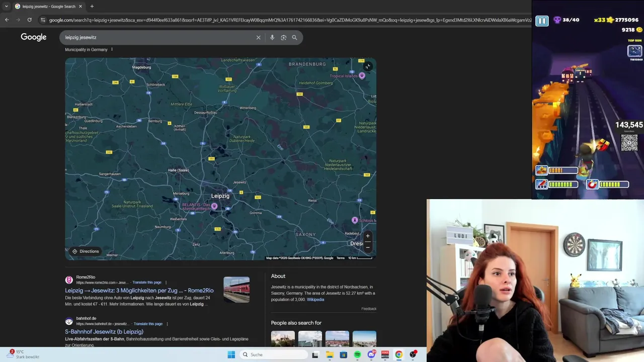This screenshot has height=362, width=644.
Task: Click Feedback under the About panel
Action: click(369, 309)
